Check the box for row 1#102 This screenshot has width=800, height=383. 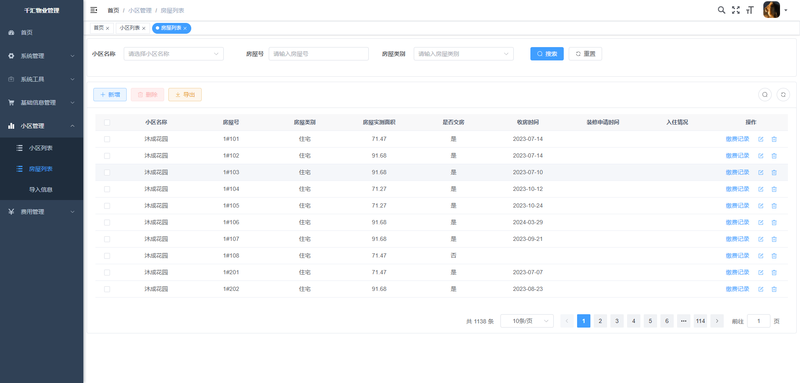click(x=107, y=156)
